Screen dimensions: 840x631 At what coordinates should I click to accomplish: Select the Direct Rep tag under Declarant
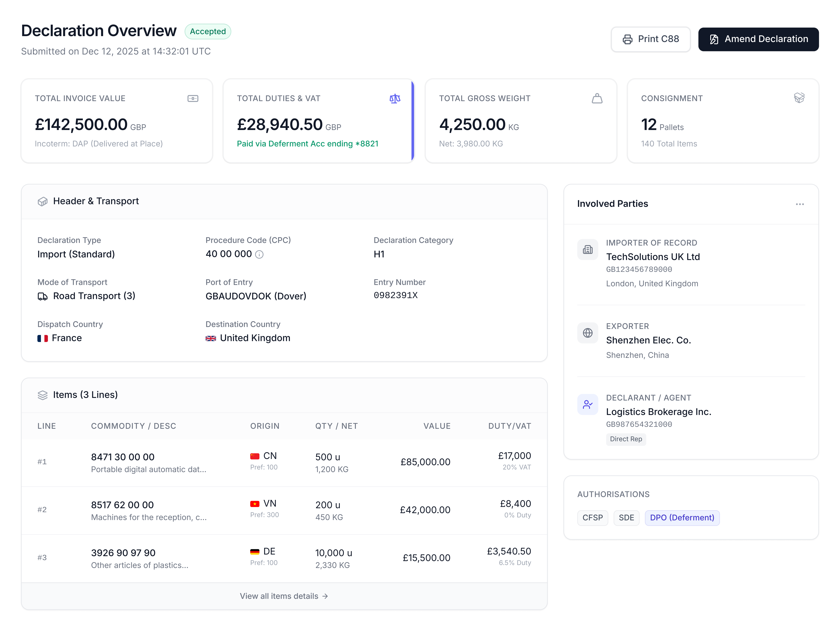coord(626,440)
